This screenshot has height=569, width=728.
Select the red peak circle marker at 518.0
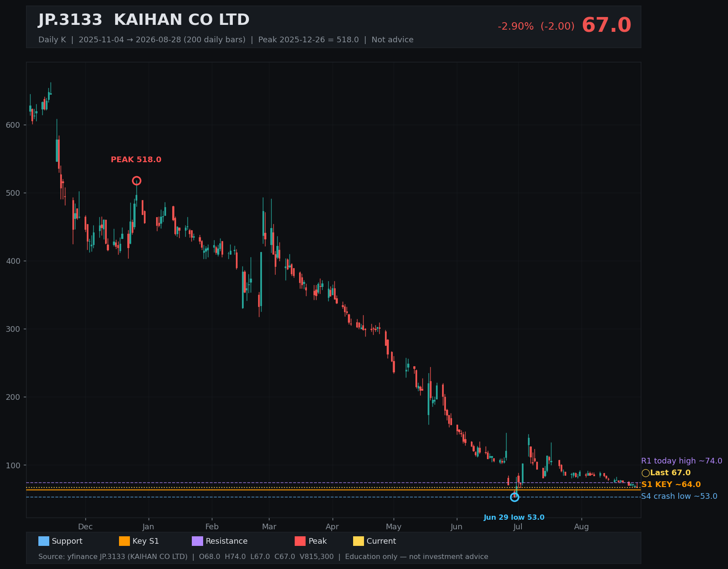(136, 181)
